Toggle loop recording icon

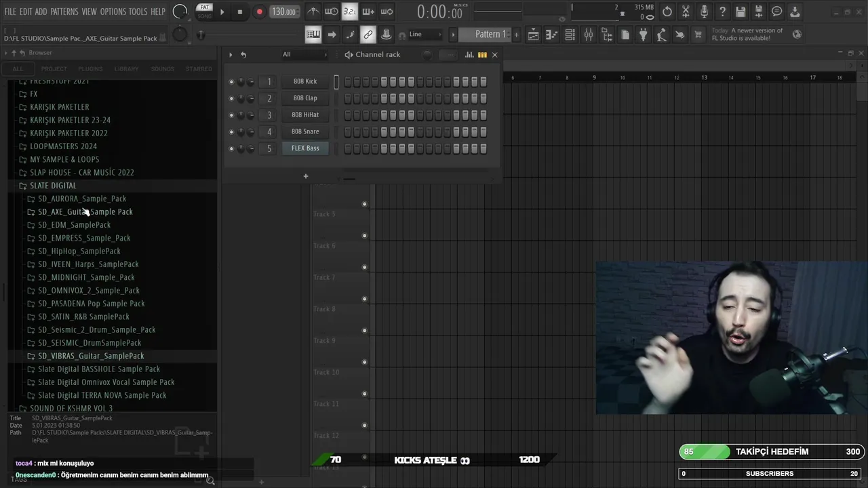click(x=387, y=12)
